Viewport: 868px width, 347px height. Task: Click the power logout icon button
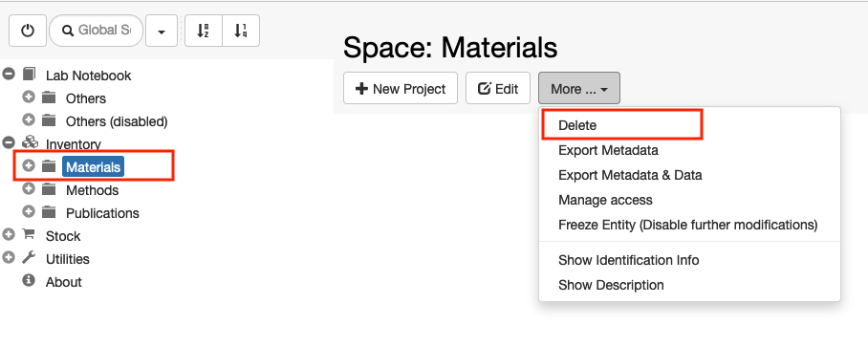point(27,31)
